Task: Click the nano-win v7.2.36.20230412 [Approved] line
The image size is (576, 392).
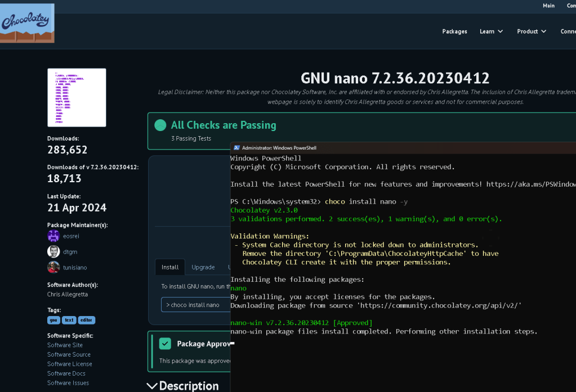Action: click(x=301, y=323)
